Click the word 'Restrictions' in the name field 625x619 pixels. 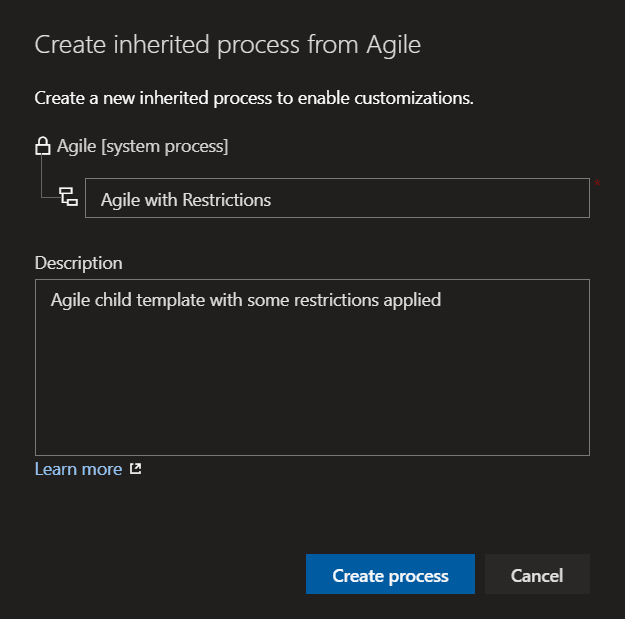226,200
